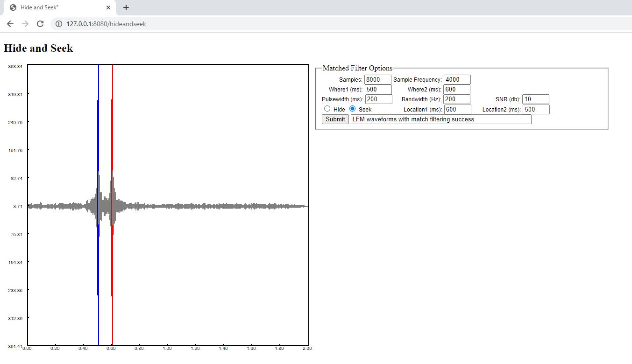Select the Hide radio button
Screen dimensions: 632x364
click(327, 109)
